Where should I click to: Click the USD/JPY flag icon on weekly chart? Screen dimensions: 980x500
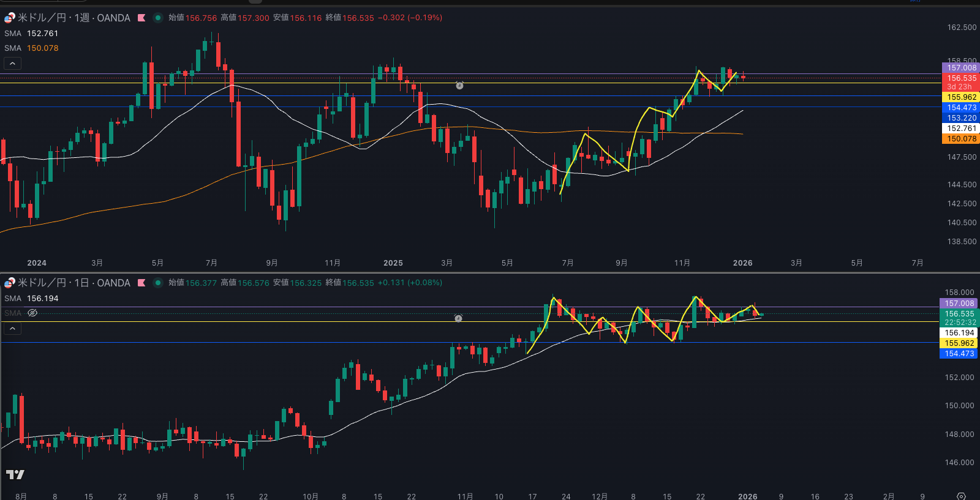[x=9, y=18]
